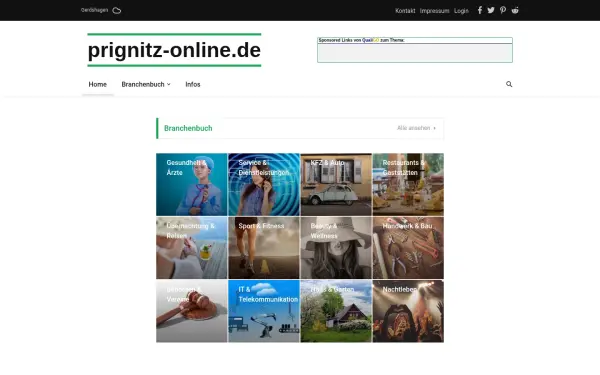
Task: Open the Übernachtung & Reisen tile
Action: [x=192, y=248]
